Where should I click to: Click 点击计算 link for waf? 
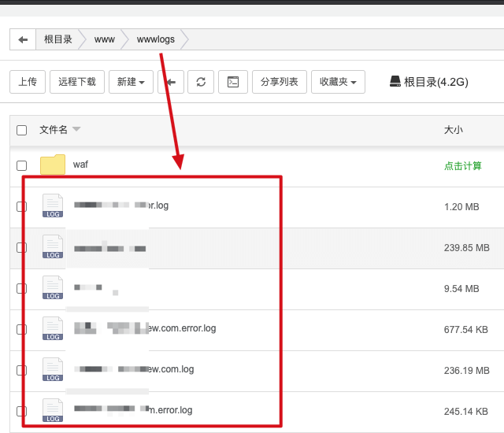pyautogui.click(x=462, y=165)
